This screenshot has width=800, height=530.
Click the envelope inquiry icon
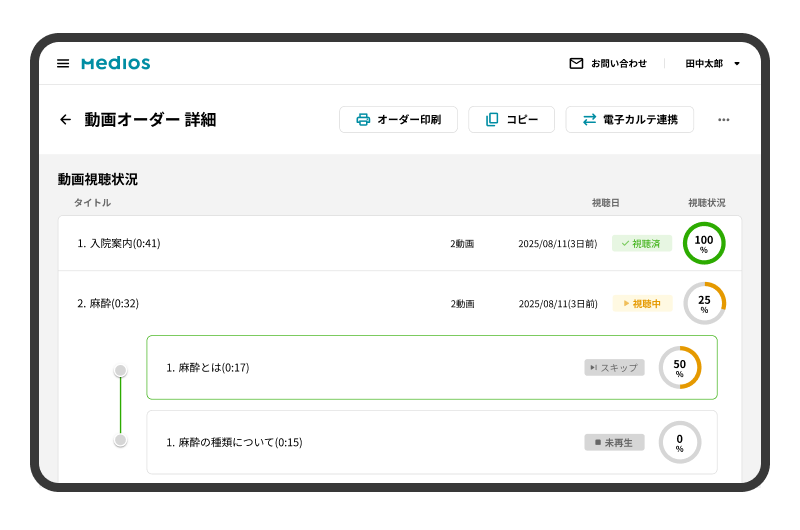tap(576, 63)
